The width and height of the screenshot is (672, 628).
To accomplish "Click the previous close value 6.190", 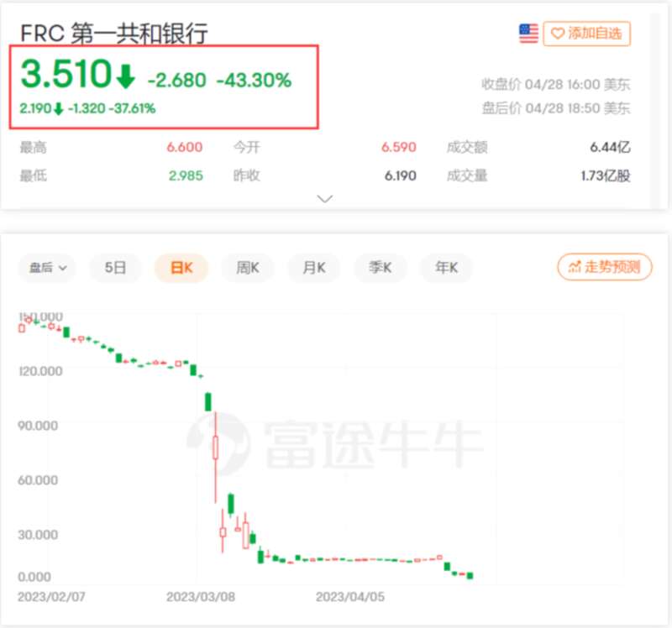I will (401, 175).
